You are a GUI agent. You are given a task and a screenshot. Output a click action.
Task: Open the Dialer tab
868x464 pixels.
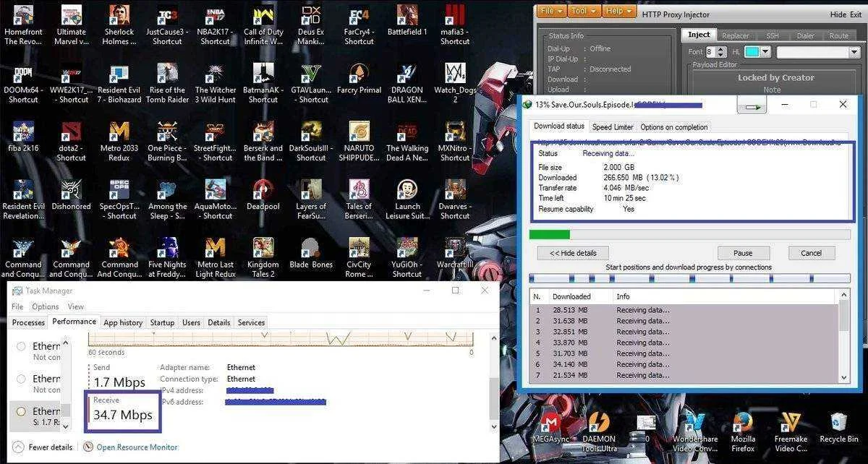(805, 35)
